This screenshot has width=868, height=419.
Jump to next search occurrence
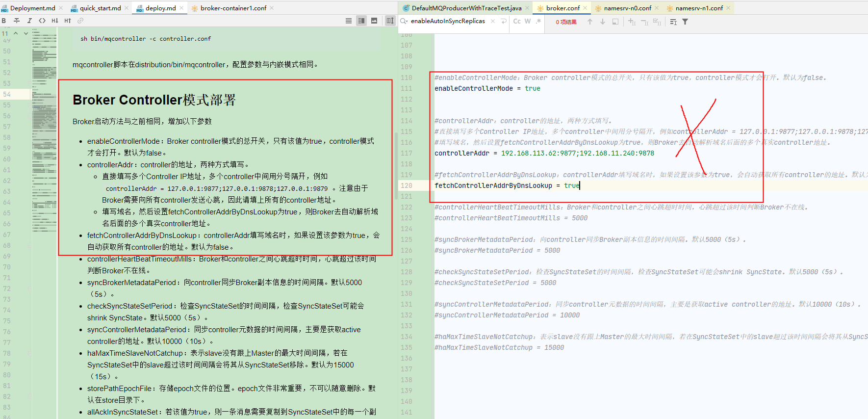pos(603,22)
